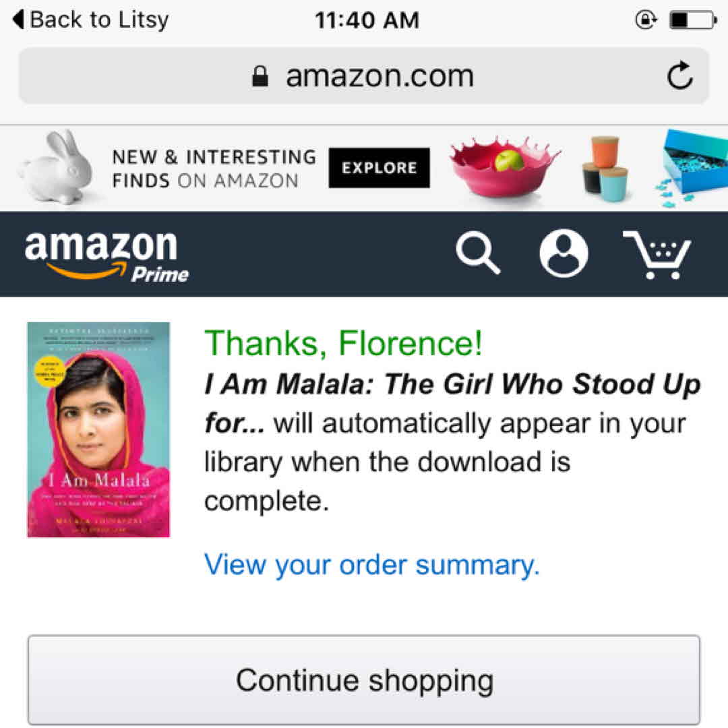Tap the padlock icon in address bar

tap(260, 75)
